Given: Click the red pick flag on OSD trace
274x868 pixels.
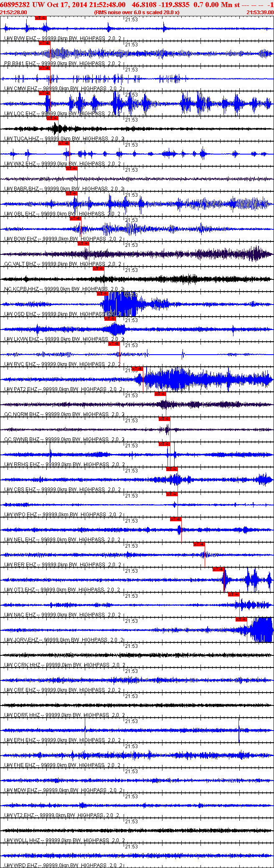Looking at the screenshot, I should (x=103, y=294).
